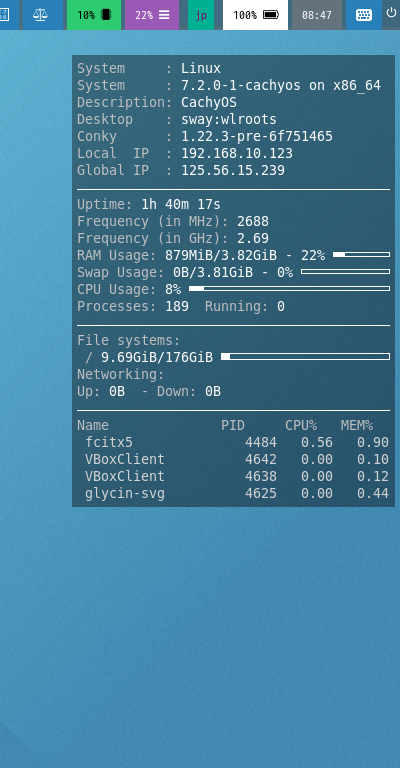Click the memory bars icon showing 22%

(x=165, y=15)
